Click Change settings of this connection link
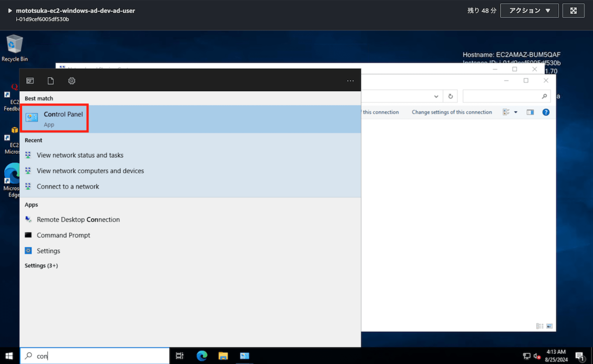 (x=452, y=112)
